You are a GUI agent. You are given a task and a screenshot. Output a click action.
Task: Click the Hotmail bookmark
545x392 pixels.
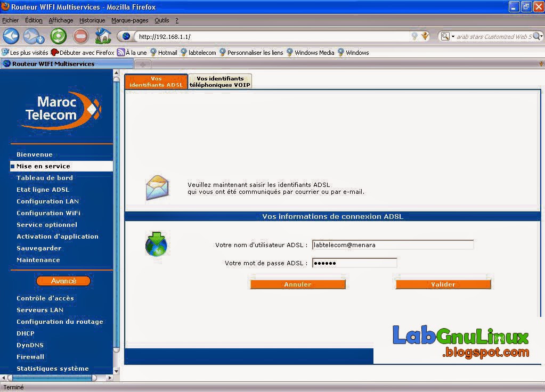pyautogui.click(x=164, y=53)
